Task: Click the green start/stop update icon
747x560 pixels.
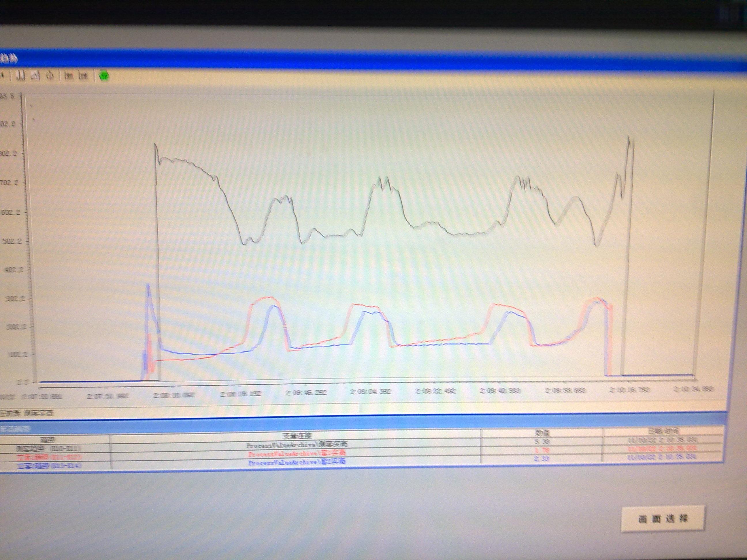Action: (x=104, y=75)
